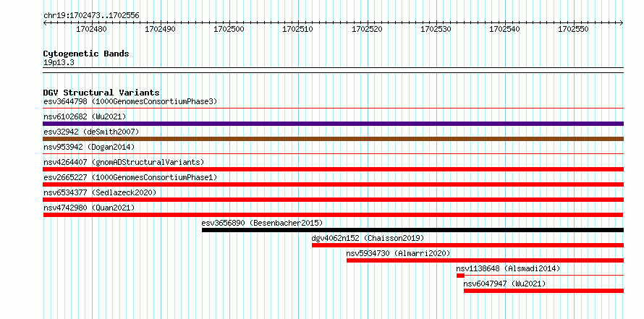The image size is (644, 319).
Task: Click the red dgv4062n152 variant bar
Action: [467, 245]
